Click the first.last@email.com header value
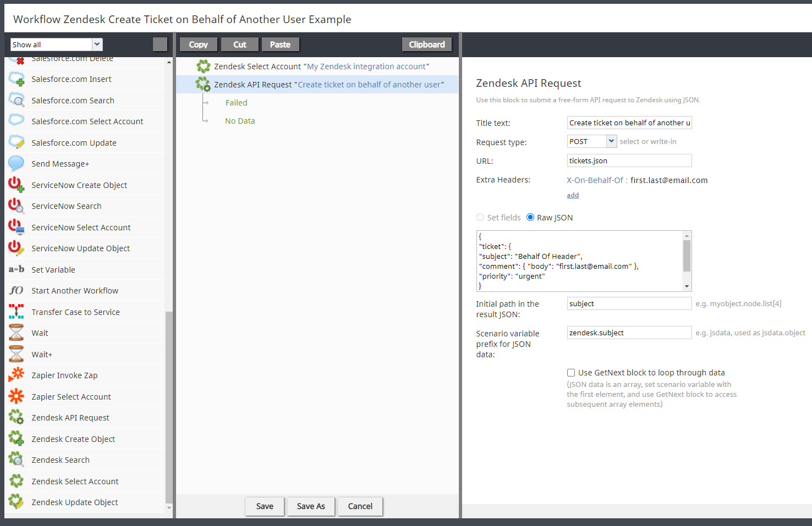 click(x=669, y=180)
